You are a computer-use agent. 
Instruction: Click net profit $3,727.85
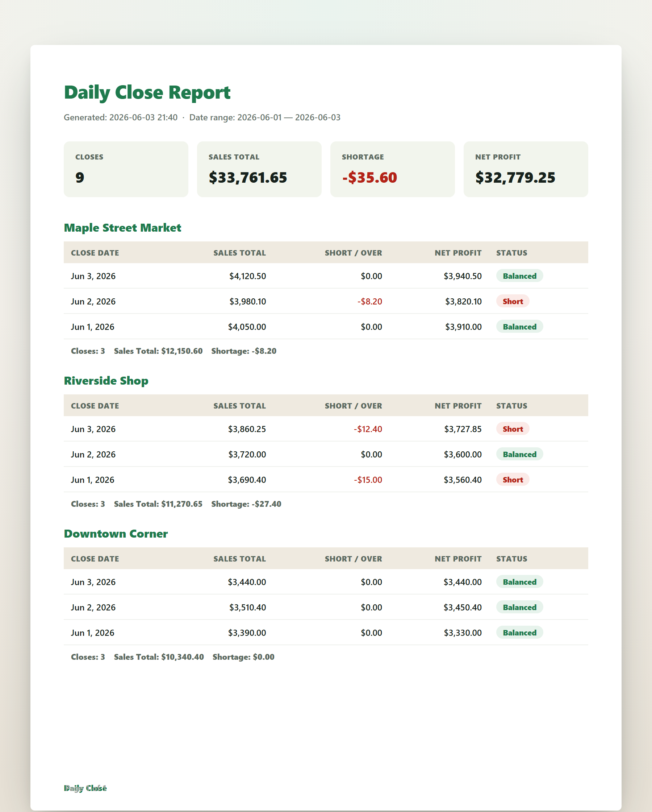(x=462, y=429)
